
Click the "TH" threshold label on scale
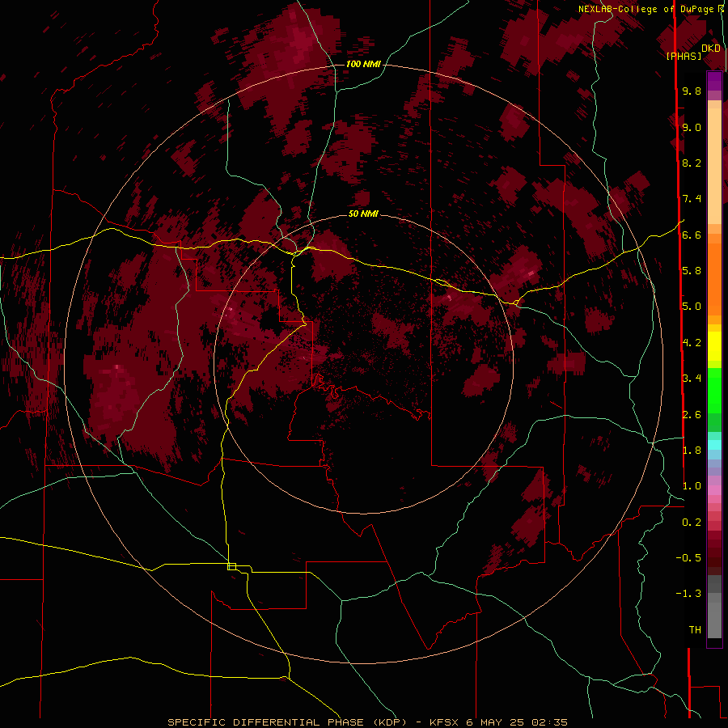(695, 629)
